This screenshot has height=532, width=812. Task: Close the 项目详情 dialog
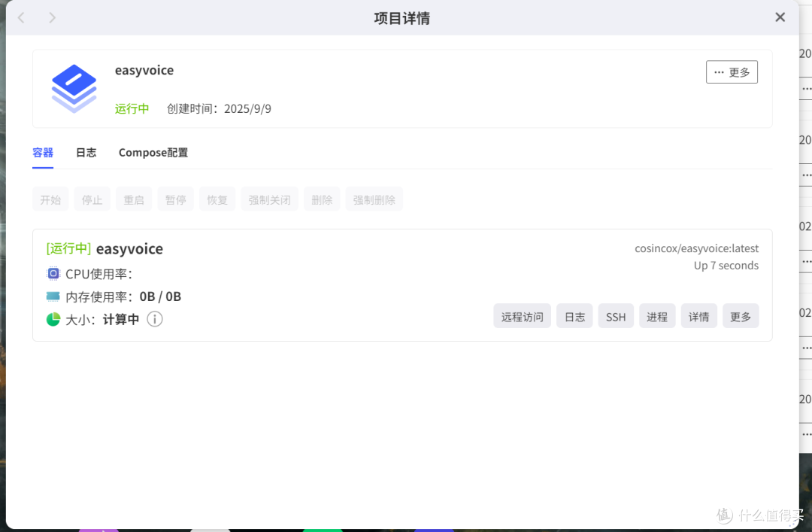(x=780, y=17)
